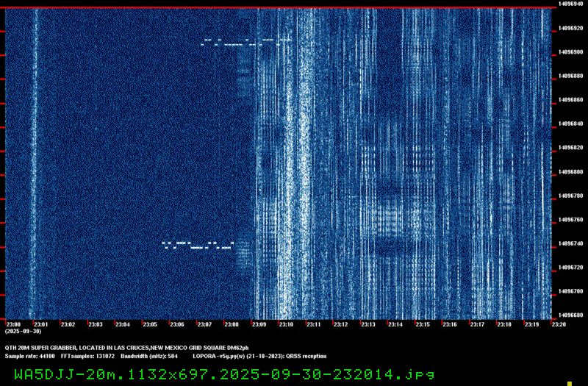Image resolution: width=588 pixels, height=386 pixels.
Task: Click the lower QRSS Morse trace near 14096740
Action: click(x=198, y=246)
